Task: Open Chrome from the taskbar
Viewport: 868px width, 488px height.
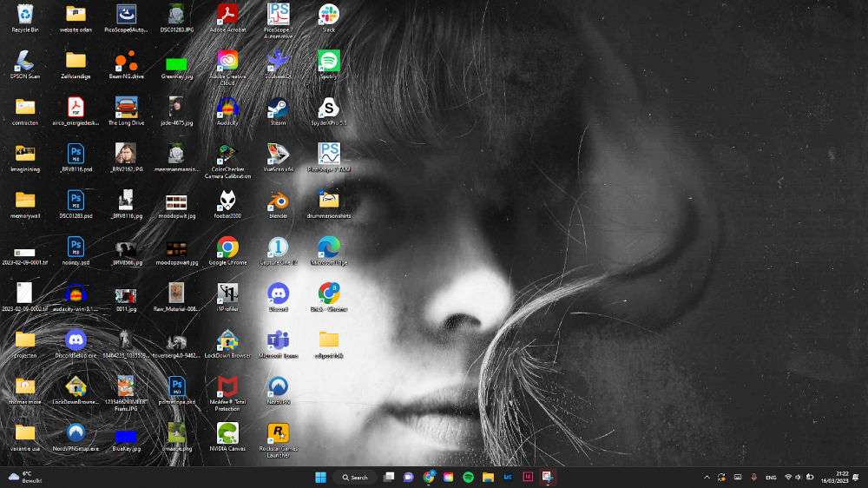Action: tap(429, 477)
